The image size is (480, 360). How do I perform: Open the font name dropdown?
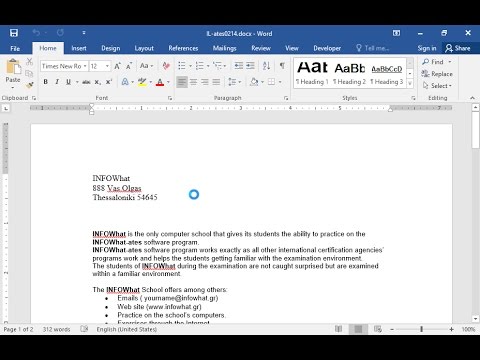[x=85, y=66]
